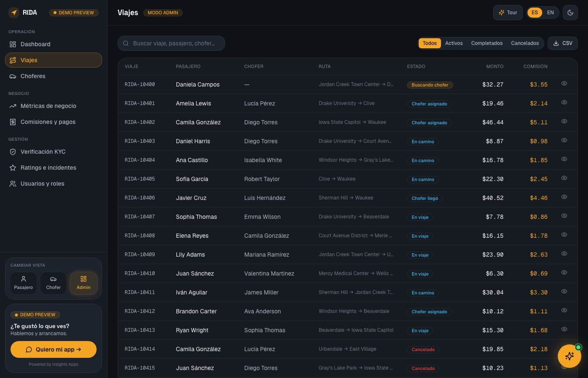
Task: Filter by Cancelados trips
Action: pyautogui.click(x=525, y=43)
